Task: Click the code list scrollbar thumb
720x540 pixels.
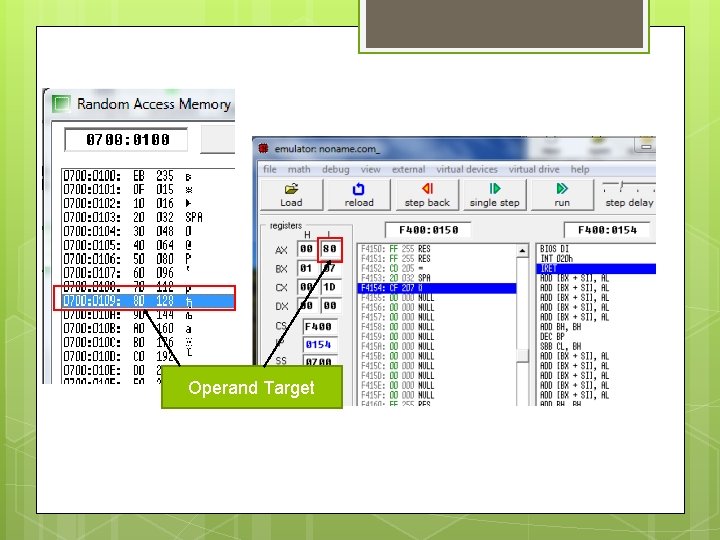Action: [522, 355]
